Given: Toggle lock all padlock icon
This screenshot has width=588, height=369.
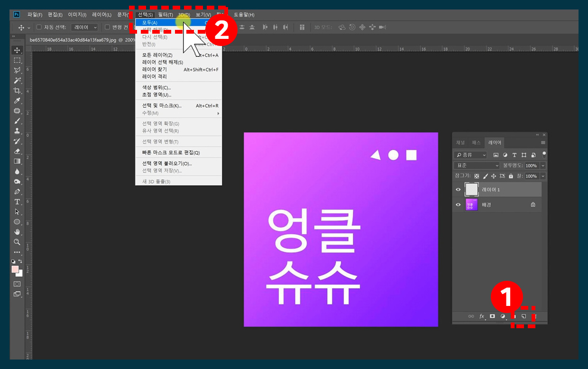Looking at the screenshot, I should (x=511, y=176).
